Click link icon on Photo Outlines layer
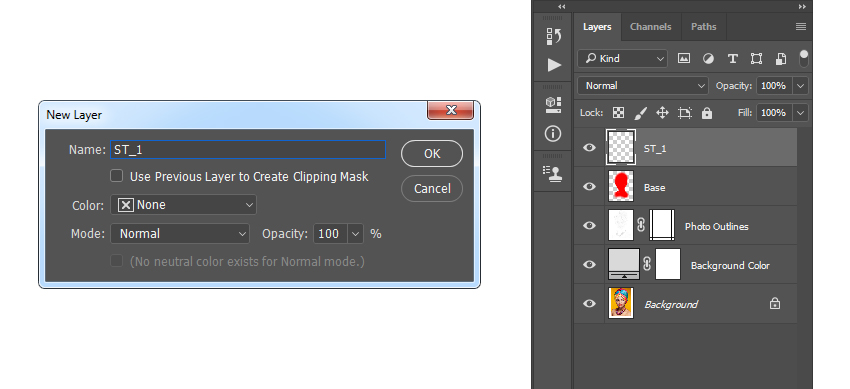850x389 pixels. click(x=641, y=226)
